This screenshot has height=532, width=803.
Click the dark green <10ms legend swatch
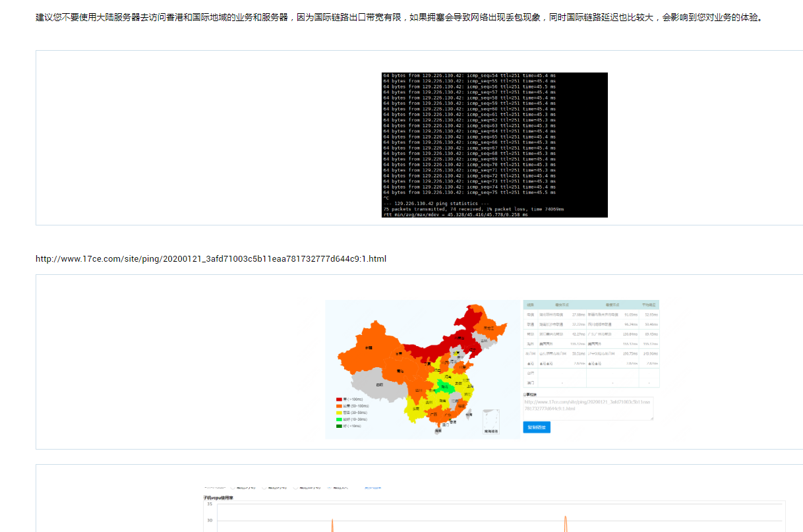(x=339, y=426)
